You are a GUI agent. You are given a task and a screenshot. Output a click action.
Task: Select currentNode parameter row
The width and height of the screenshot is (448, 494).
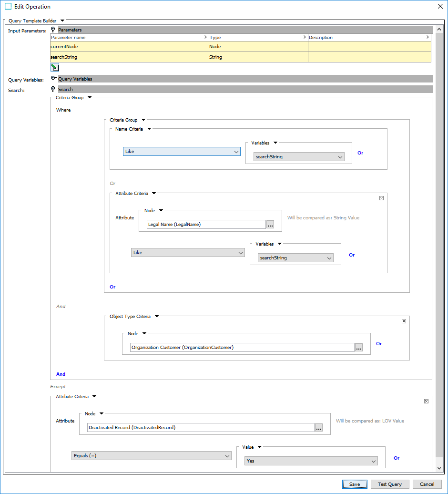coord(241,47)
